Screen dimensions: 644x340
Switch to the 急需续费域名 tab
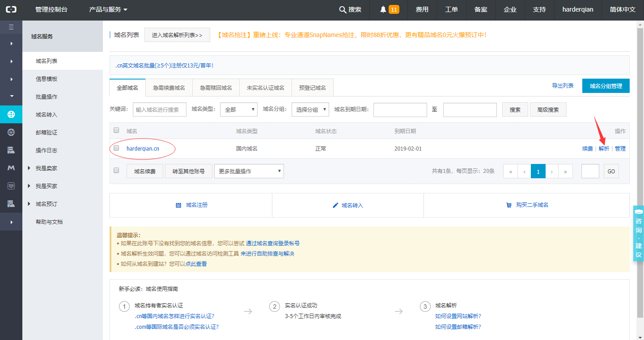(169, 88)
